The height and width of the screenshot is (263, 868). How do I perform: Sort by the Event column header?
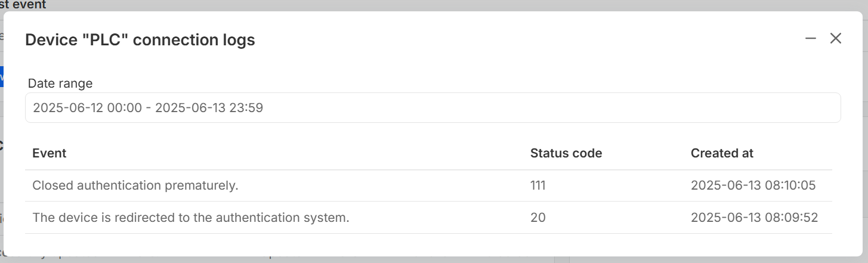pyautogui.click(x=49, y=153)
